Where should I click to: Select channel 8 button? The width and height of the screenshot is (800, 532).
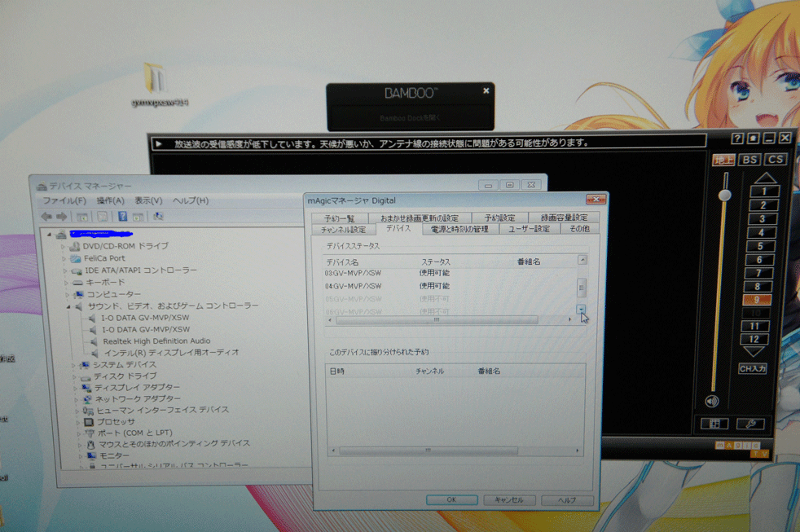point(757,286)
